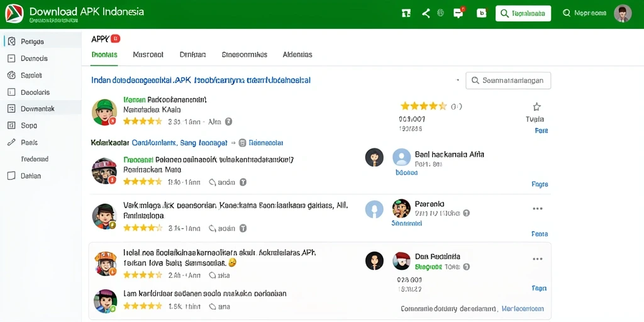Image resolution: width=644 pixels, height=322 pixels.
Task: Switch to the 'Sinesonmikus' tab
Action: click(245, 55)
